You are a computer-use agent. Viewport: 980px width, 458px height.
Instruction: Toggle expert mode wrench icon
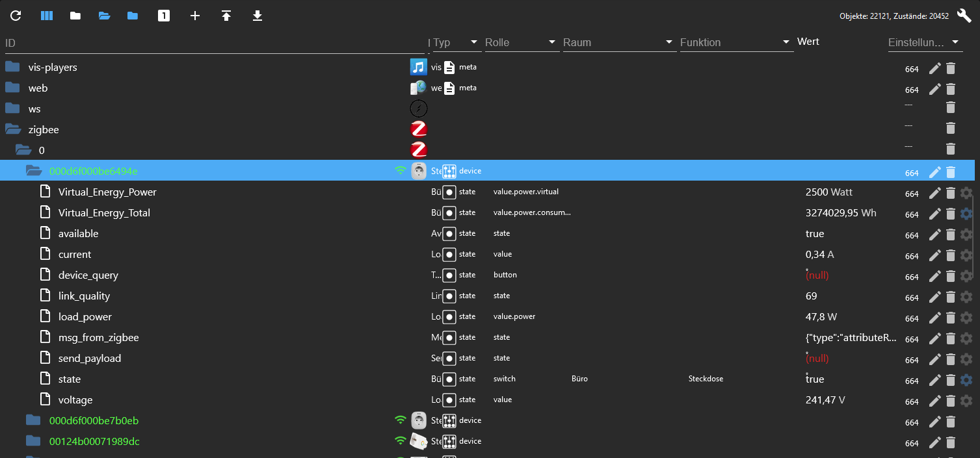(x=964, y=16)
